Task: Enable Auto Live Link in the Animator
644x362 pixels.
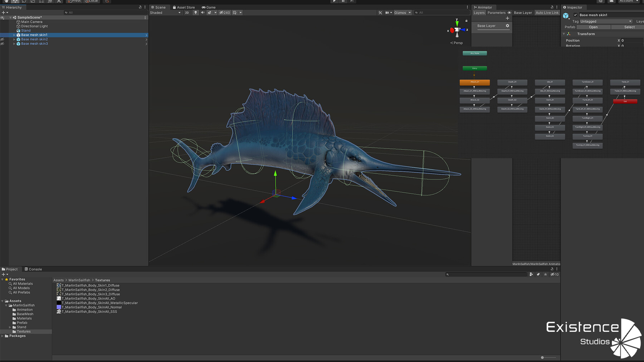Action: pos(547,13)
